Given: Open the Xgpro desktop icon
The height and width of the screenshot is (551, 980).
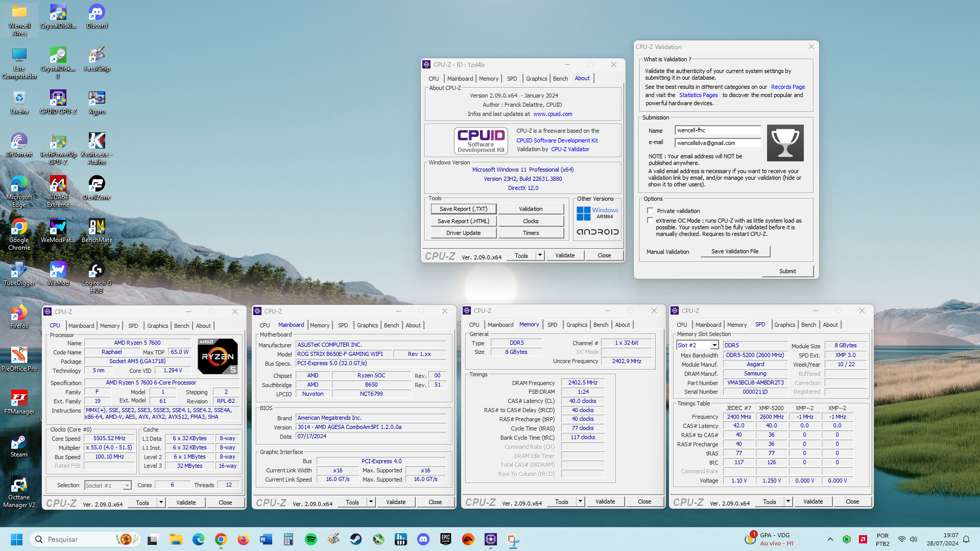Looking at the screenshot, I should click(x=97, y=102).
